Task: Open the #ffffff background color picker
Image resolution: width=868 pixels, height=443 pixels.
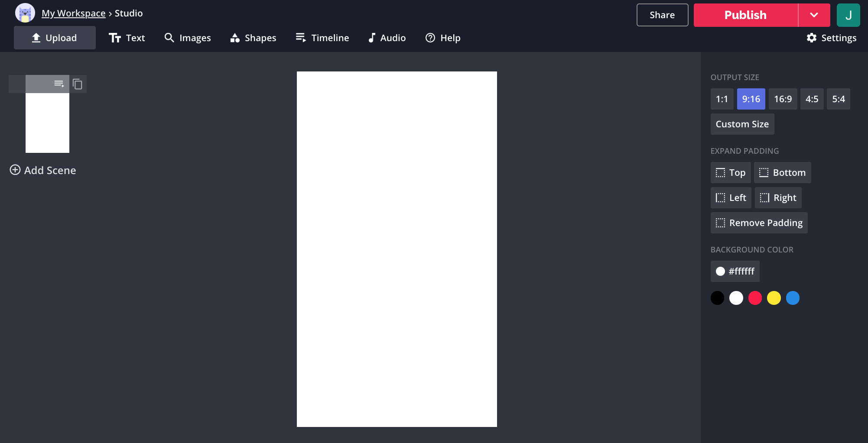Action: 735,272
